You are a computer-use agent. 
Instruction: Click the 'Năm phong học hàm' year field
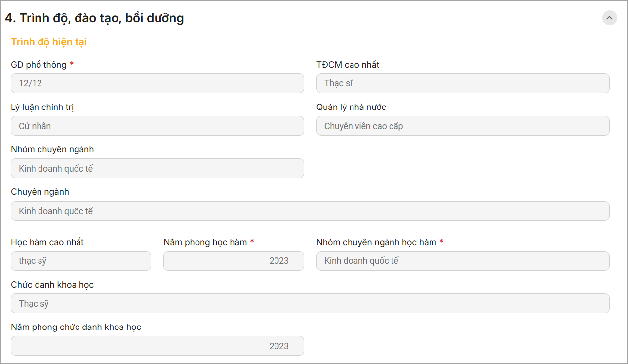pyautogui.click(x=234, y=261)
